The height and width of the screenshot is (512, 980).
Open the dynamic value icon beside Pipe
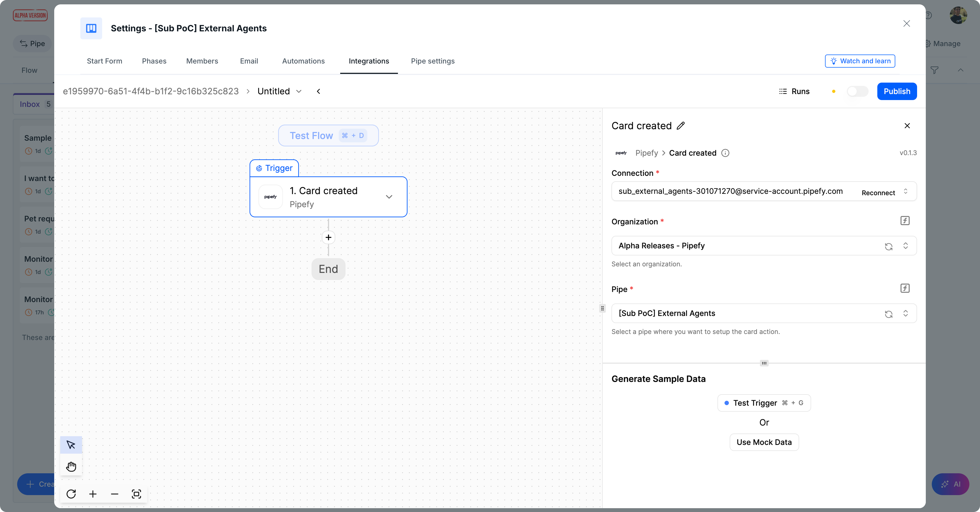pos(905,288)
